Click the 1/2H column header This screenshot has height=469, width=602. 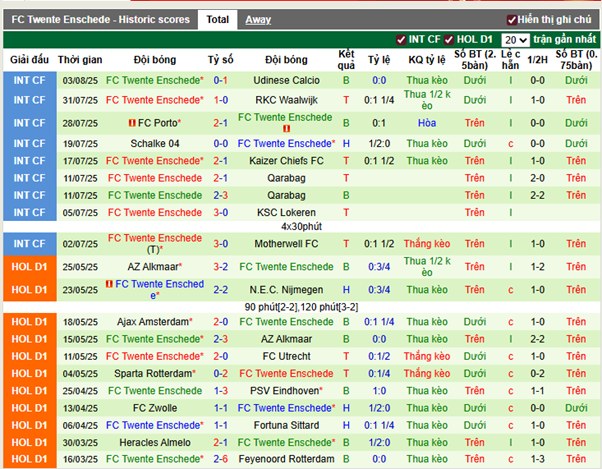[538, 60]
